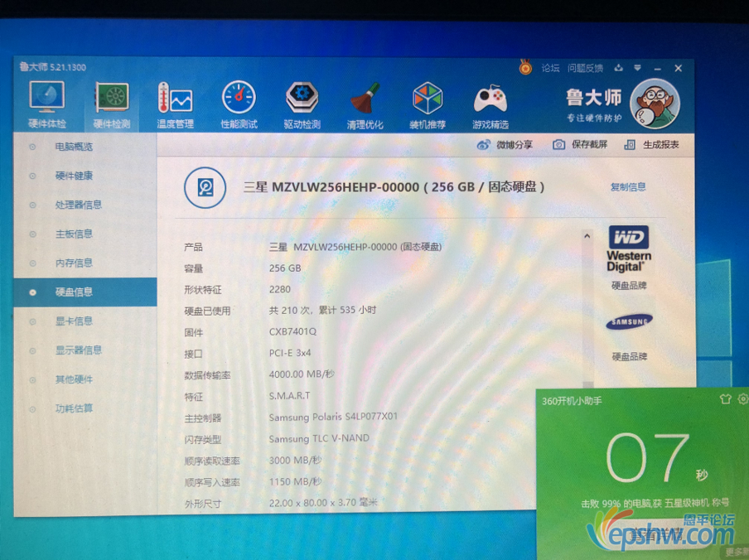This screenshot has height=560, width=749.
Task: Click the orange medal icon in title bar
Action: (525, 67)
